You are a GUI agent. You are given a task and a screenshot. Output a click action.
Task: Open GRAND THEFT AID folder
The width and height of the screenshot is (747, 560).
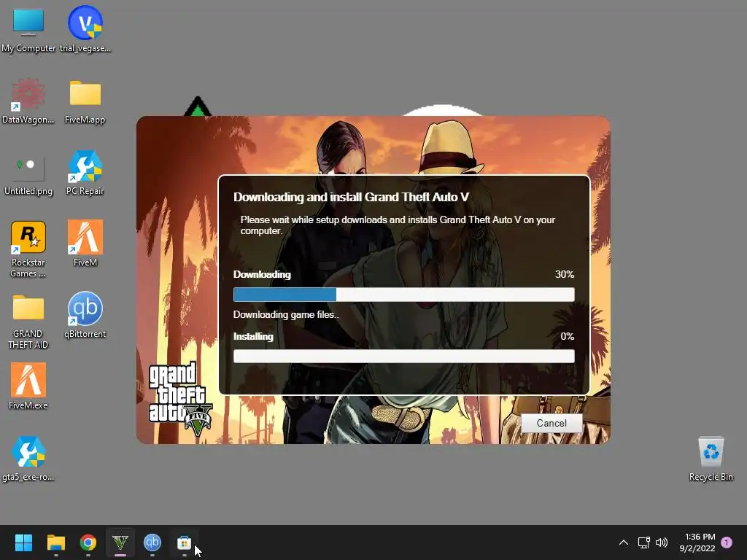28,322
